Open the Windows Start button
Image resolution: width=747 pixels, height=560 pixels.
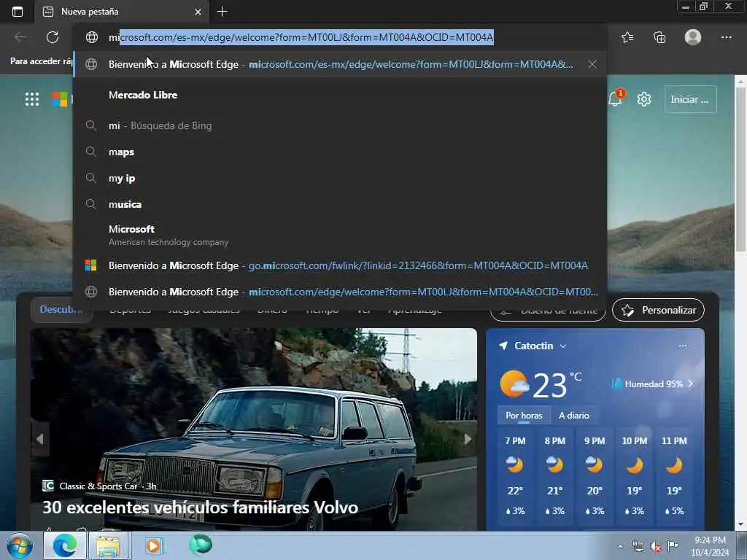pyautogui.click(x=20, y=545)
